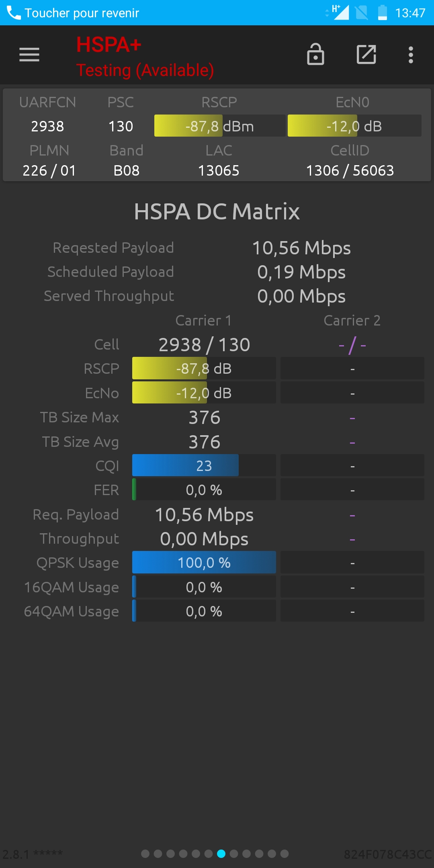Image resolution: width=434 pixels, height=868 pixels.
Task: Tap the battery icon in status bar
Action: (383, 12)
